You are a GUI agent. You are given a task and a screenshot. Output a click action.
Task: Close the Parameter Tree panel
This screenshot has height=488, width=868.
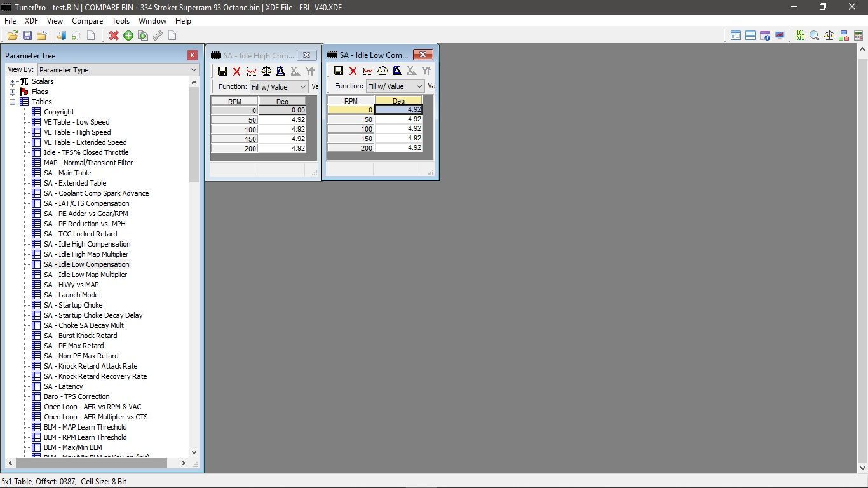(x=193, y=56)
